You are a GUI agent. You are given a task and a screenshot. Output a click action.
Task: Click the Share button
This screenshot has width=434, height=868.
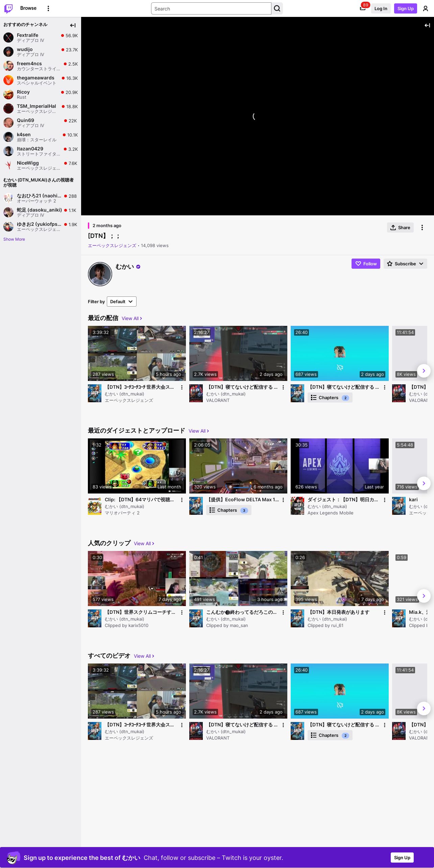click(400, 227)
